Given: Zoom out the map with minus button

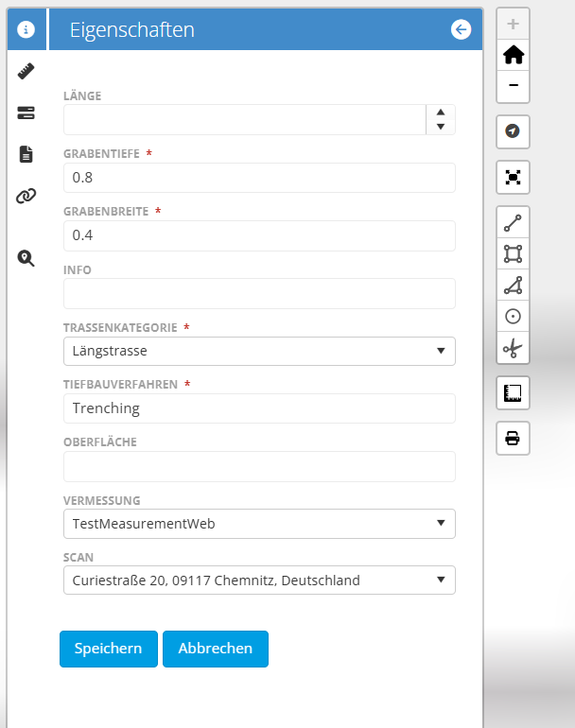Looking at the screenshot, I should (513, 85).
